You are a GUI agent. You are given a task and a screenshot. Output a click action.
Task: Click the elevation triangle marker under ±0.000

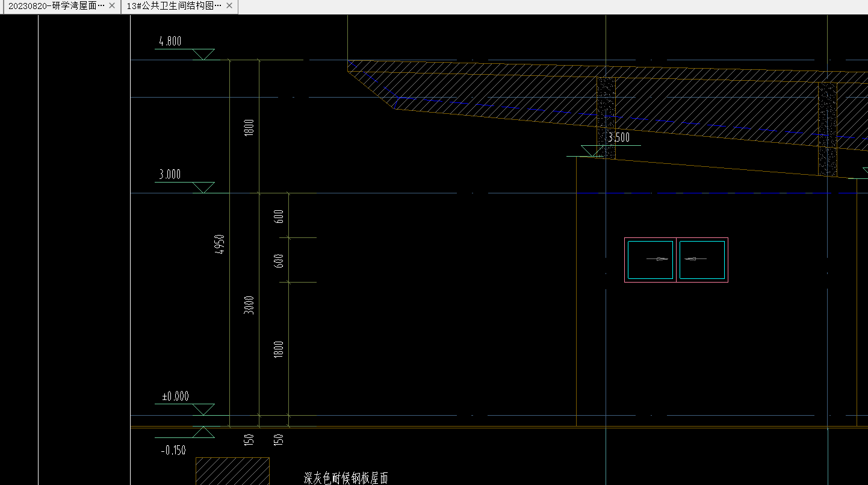coord(203,410)
